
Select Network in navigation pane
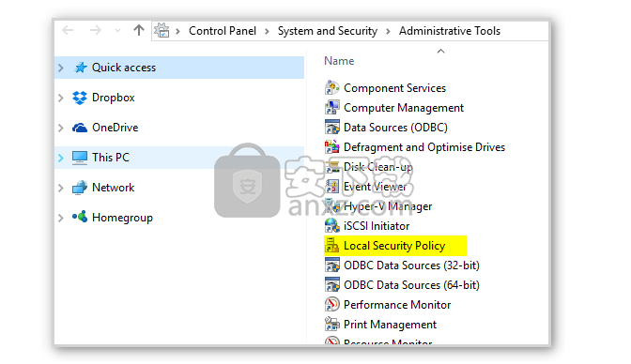pyautogui.click(x=113, y=188)
